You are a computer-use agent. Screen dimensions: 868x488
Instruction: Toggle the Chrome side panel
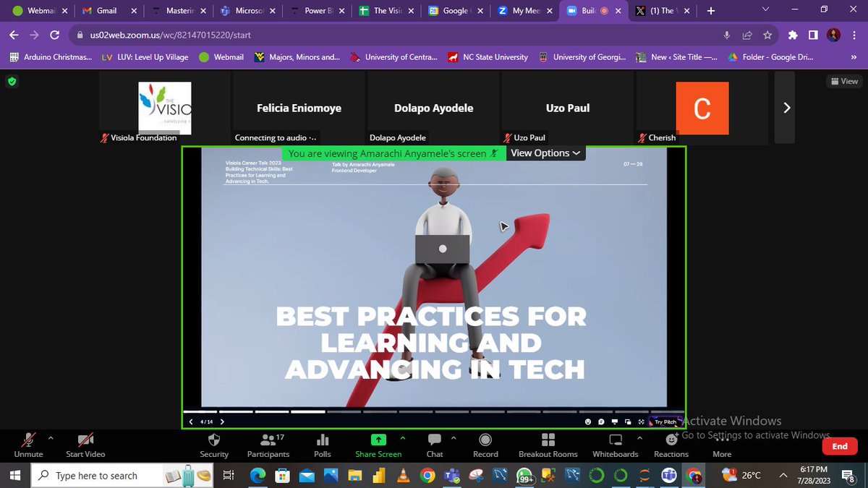coord(813,35)
